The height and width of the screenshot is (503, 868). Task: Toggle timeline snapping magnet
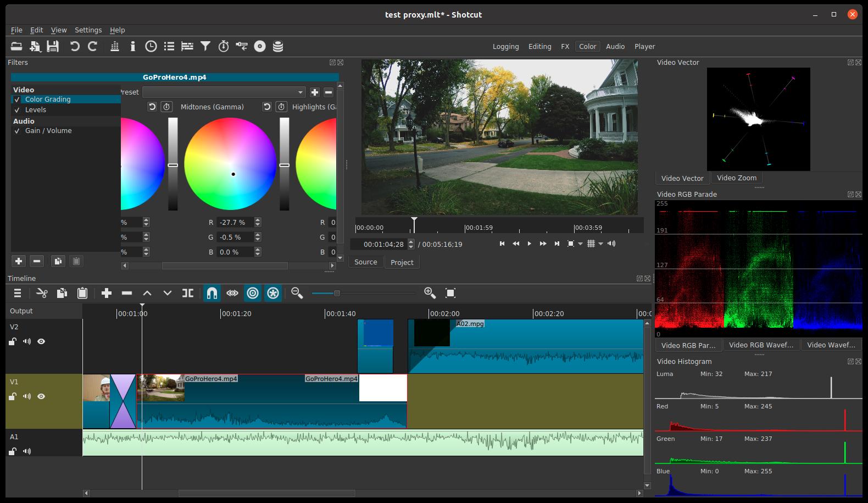(212, 293)
